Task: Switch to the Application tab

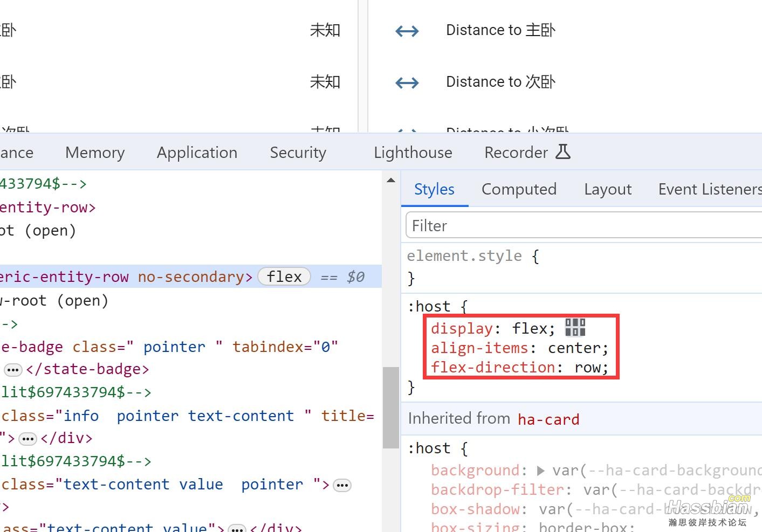Action: 197,153
